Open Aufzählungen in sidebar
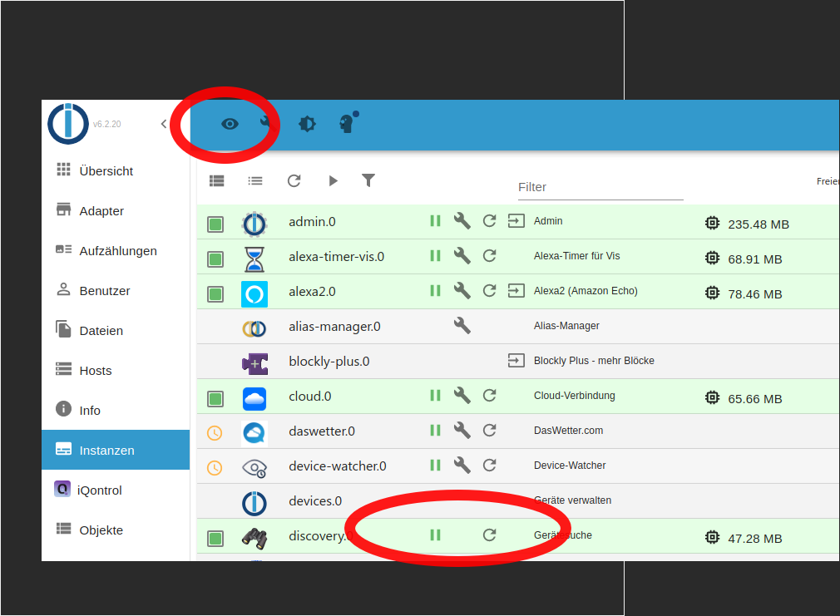The image size is (840, 616). [x=116, y=251]
